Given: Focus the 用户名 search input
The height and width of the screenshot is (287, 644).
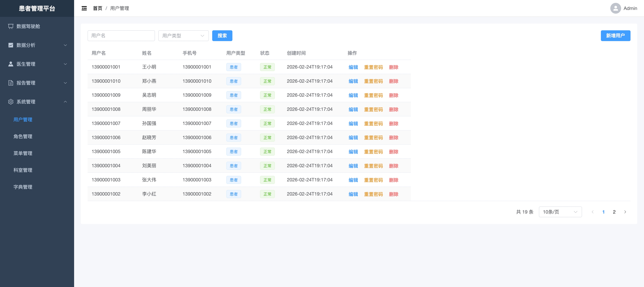Looking at the screenshot, I should (x=121, y=36).
